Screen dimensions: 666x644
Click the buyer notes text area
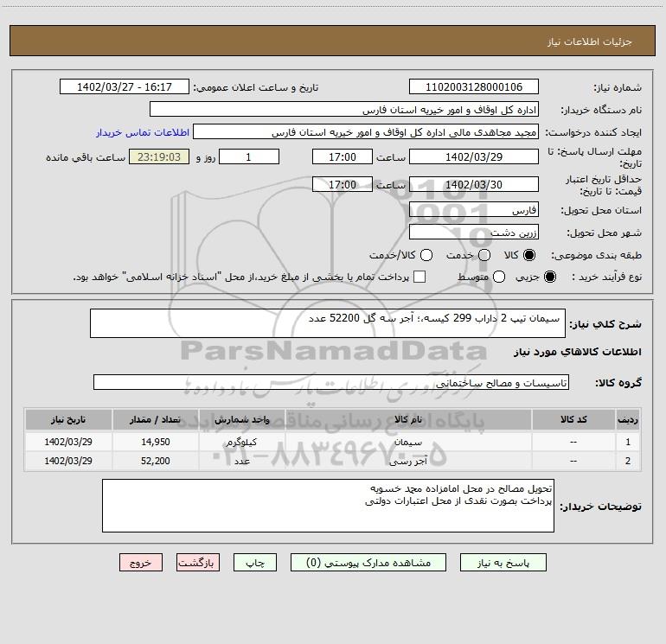tap(328, 506)
